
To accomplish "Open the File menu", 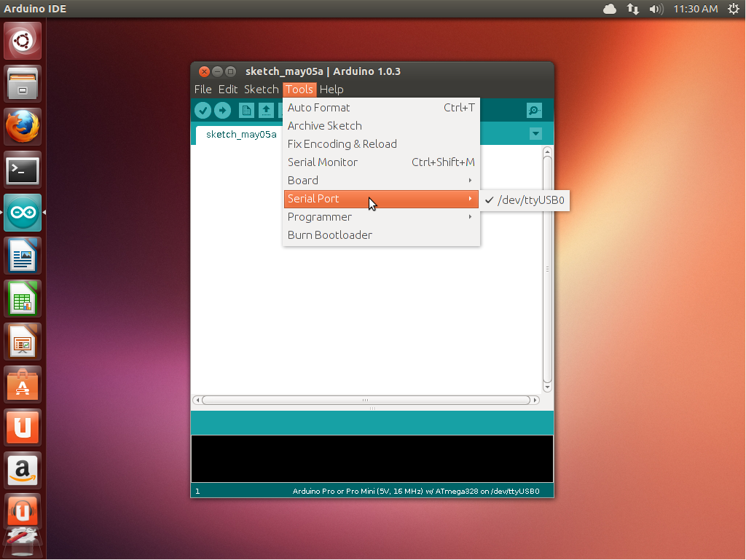I will [x=203, y=90].
